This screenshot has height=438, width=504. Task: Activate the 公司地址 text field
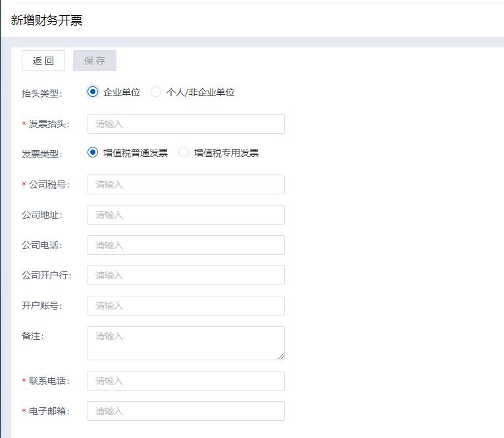[186, 215]
